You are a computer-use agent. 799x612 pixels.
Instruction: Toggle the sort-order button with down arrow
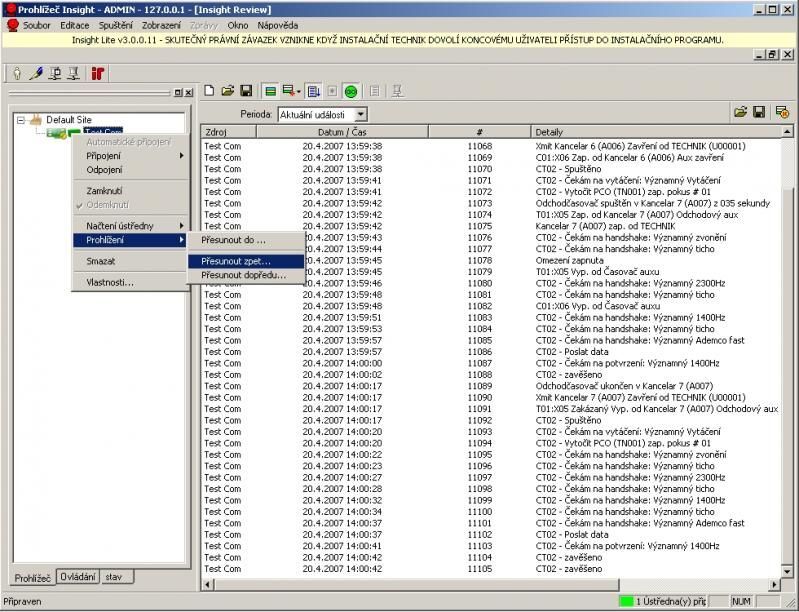tap(313, 91)
